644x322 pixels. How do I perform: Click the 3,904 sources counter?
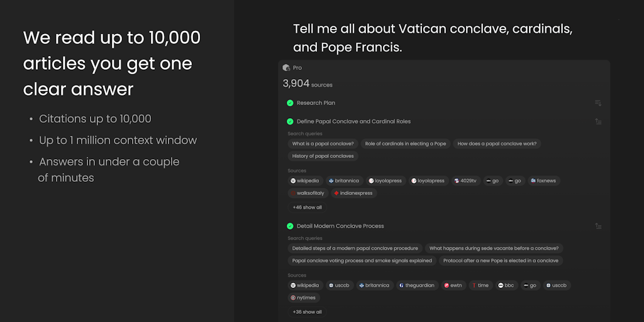pos(308,84)
